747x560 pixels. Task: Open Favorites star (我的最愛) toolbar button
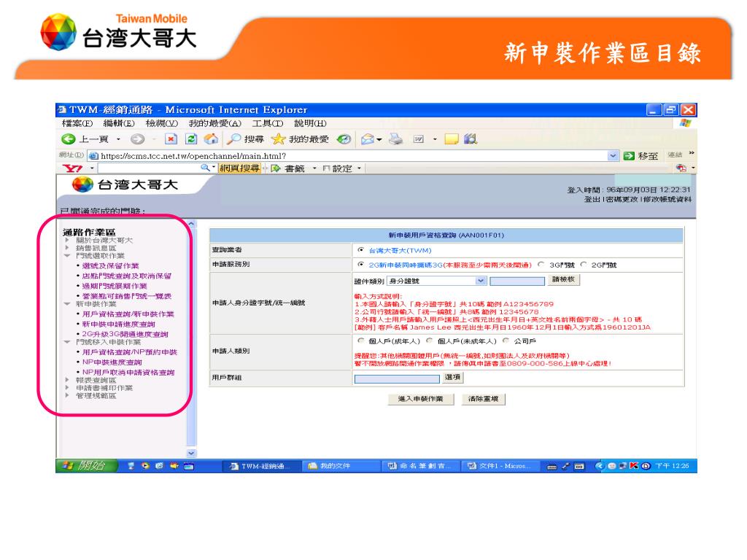tap(300, 139)
